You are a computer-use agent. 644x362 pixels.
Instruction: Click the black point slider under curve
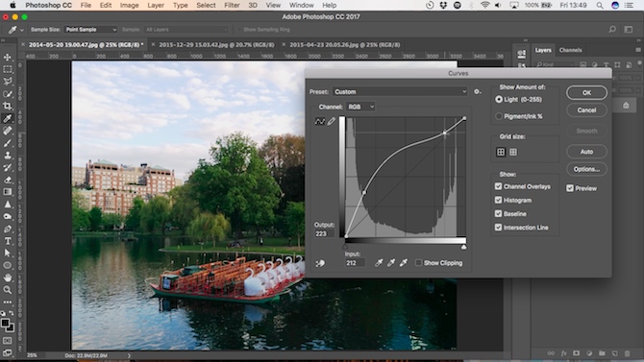[345, 247]
